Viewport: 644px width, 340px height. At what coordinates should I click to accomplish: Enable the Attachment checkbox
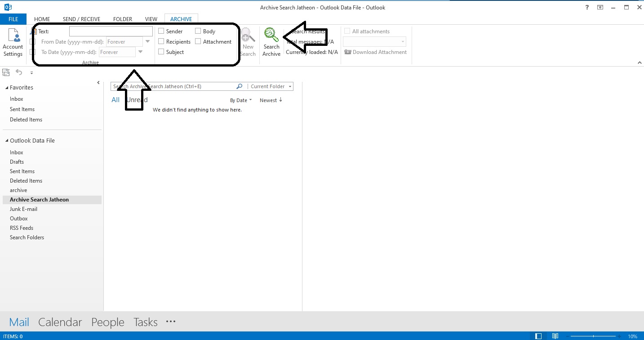[x=198, y=42]
